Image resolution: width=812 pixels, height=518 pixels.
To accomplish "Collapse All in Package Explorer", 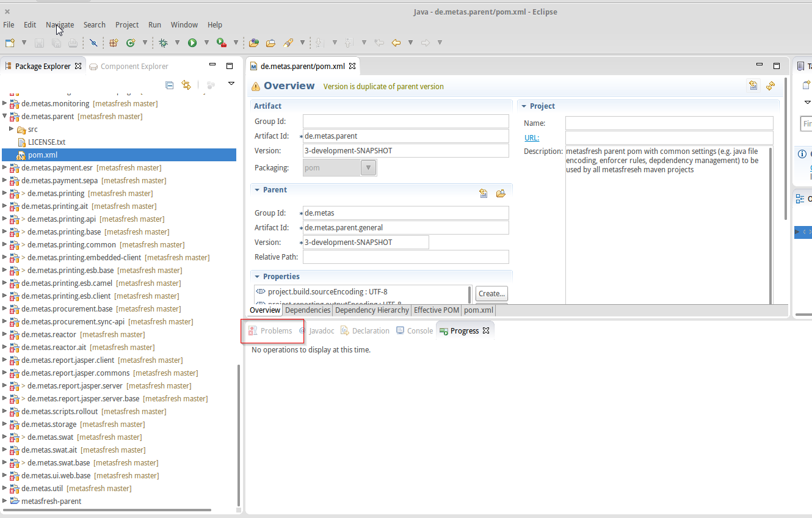I will coord(170,85).
